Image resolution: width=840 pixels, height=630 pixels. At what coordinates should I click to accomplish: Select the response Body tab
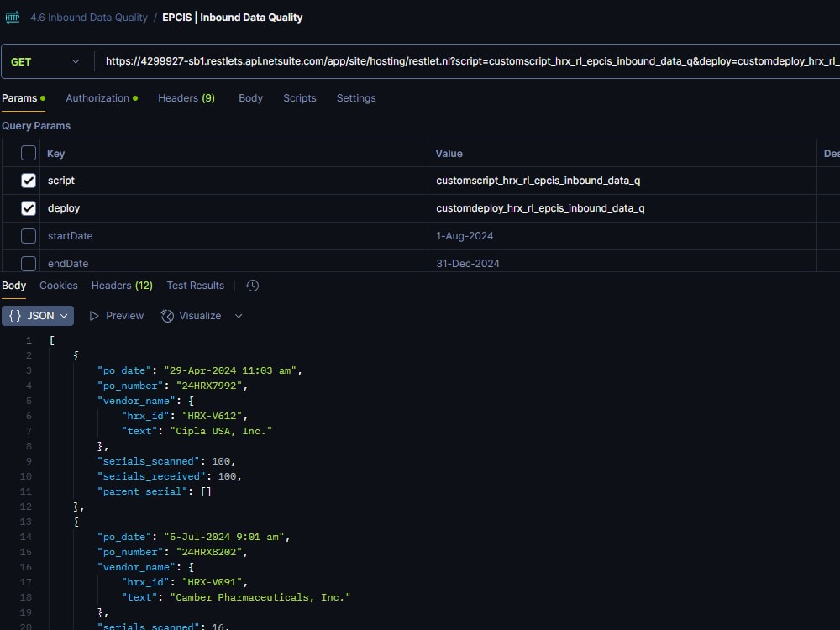pos(14,286)
